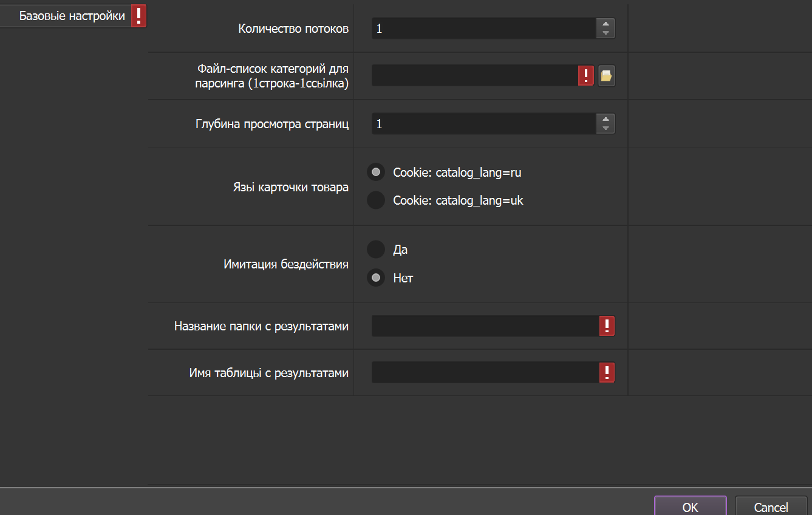Viewport: 812px width, 515px height.
Task: Increase Глубина просмотра страниц with up arrow
Action: (606, 119)
